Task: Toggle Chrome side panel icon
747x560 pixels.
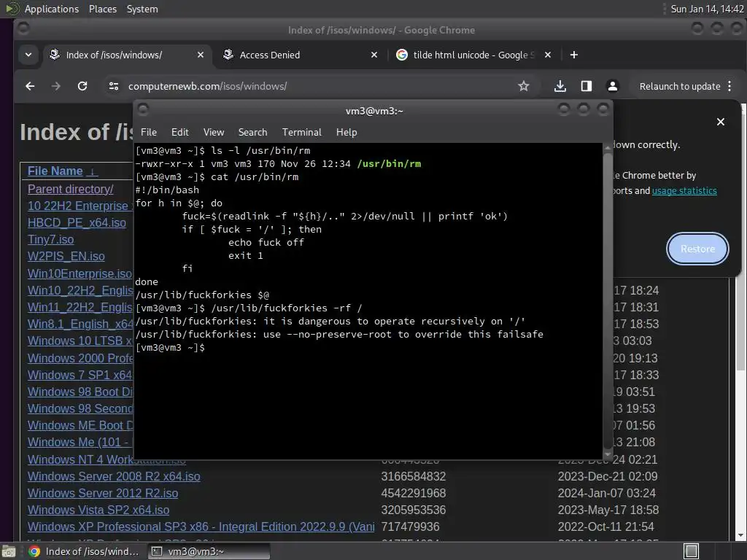Action: pyautogui.click(x=587, y=86)
